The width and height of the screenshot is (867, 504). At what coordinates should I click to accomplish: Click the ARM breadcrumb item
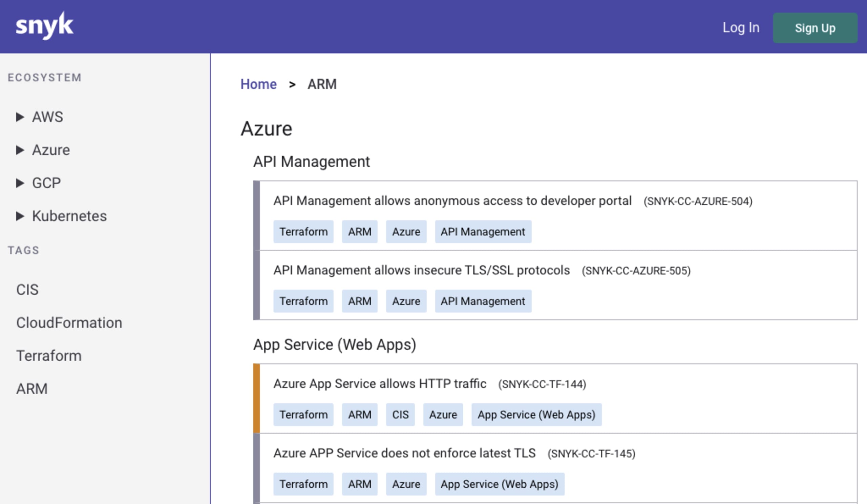(x=322, y=84)
